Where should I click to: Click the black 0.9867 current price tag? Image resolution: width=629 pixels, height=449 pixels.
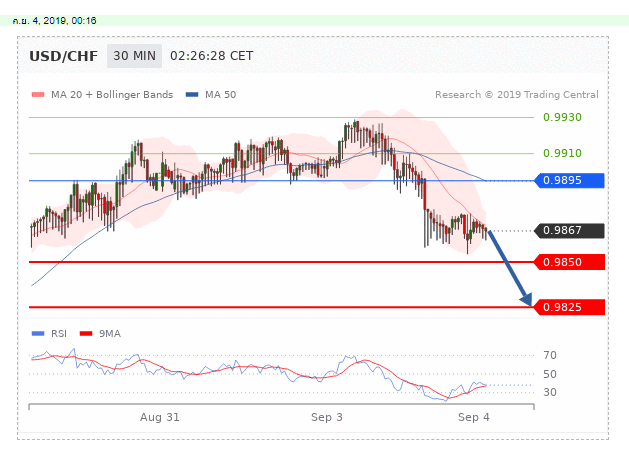[569, 230]
